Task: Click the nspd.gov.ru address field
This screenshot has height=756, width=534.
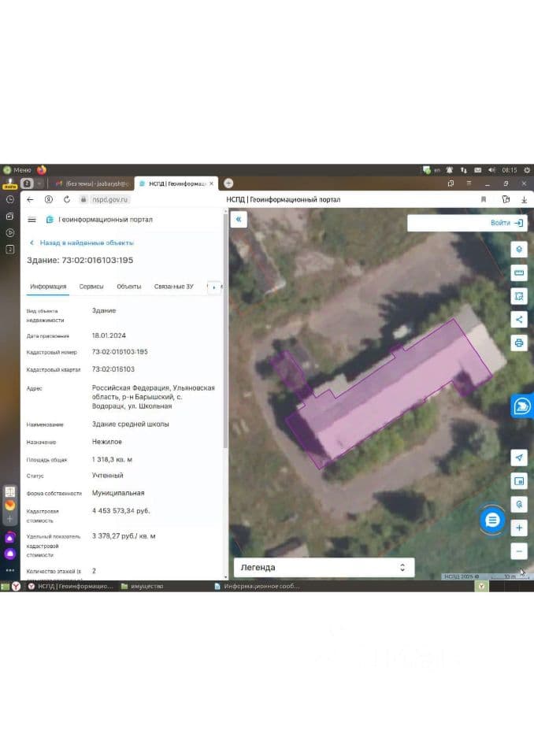Action: click(x=110, y=199)
